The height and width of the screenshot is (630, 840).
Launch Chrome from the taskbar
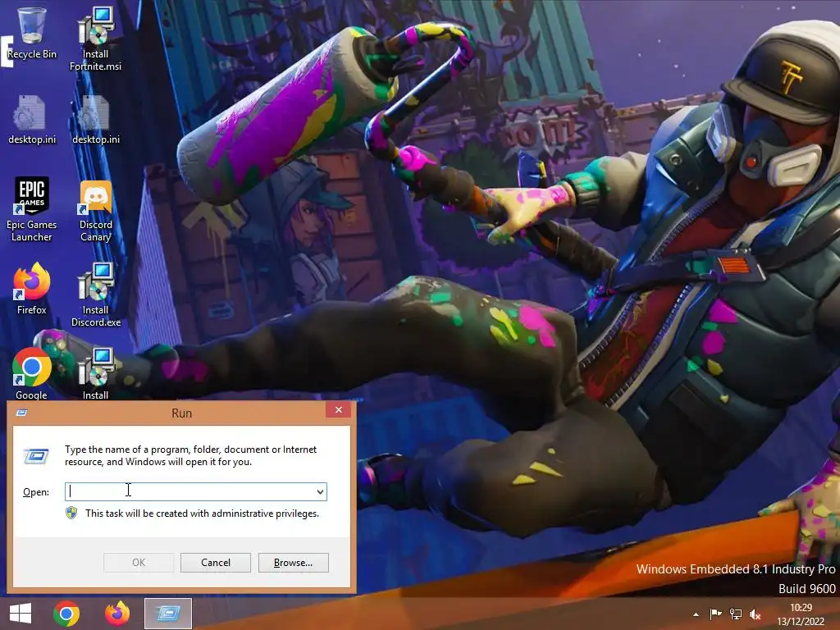point(66,614)
